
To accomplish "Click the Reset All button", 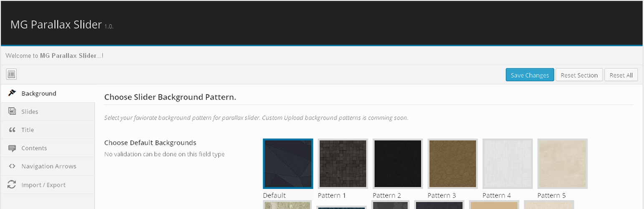I will pos(621,75).
